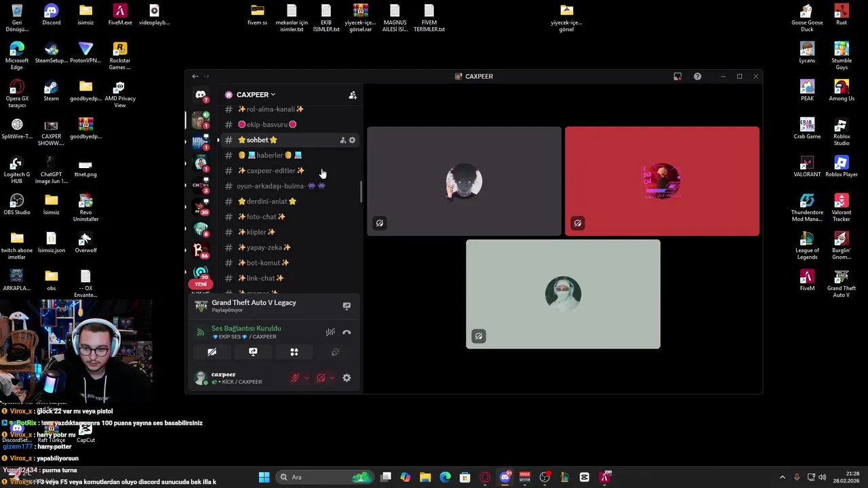Disconnect from voice channel
The width and height of the screenshot is (868, 488).
[347, 332]
